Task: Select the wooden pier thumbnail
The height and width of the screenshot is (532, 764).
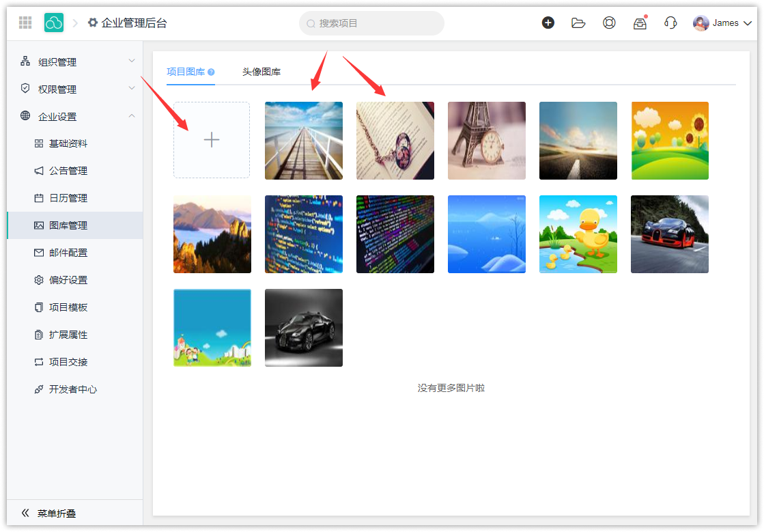Action: coord(304,140)
